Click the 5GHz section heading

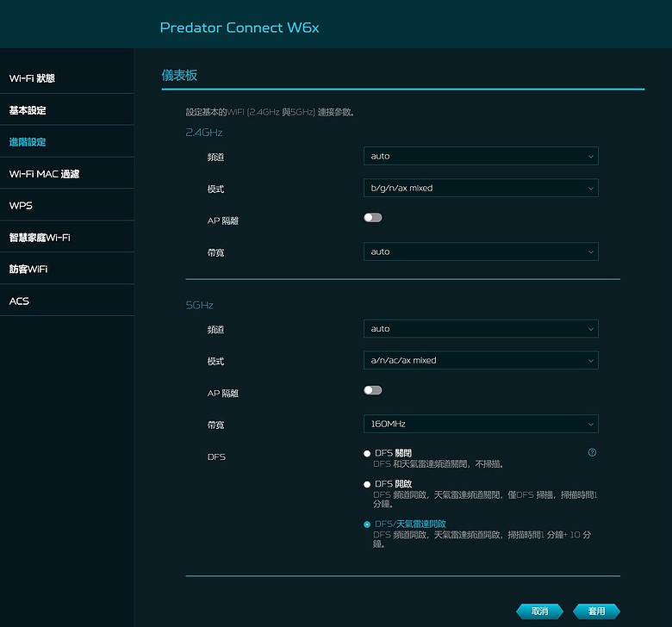click(x=199, y=305)
